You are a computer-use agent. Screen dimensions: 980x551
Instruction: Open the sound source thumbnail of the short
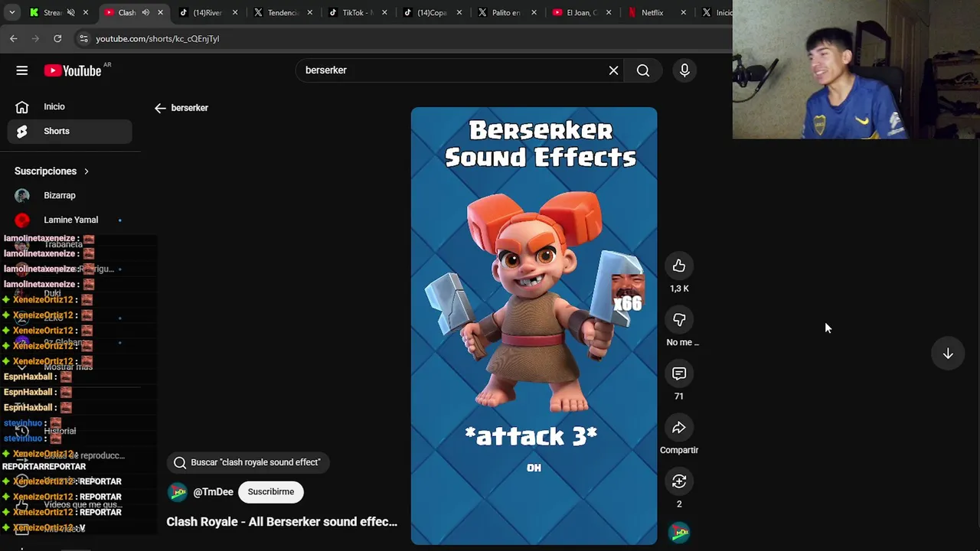[679, 533]
